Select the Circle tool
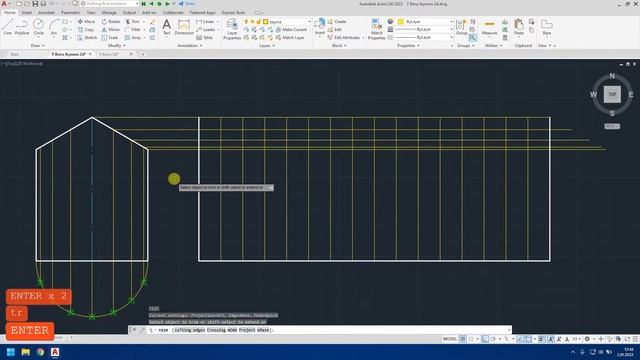The width and height of the screenshot is (640, 360). (38, 27)
